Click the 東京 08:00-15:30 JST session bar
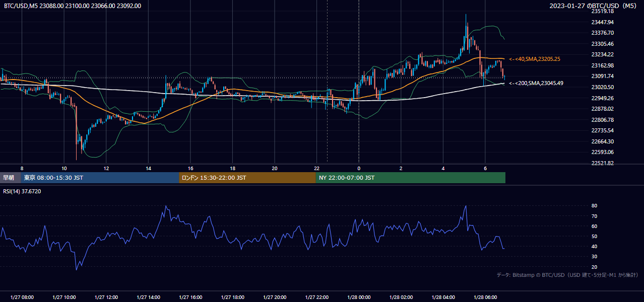This screenshot has width=644, height=302. tap(100, 178)
